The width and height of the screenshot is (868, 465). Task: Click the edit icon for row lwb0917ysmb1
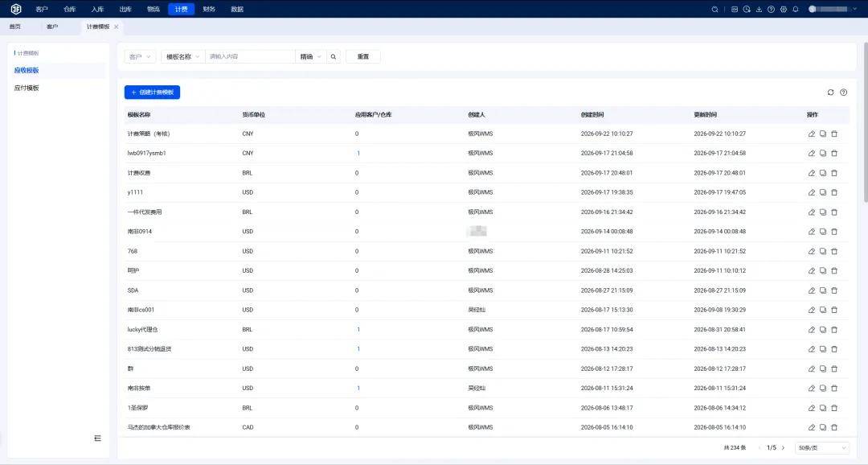pyautogui.click(x=812, y=153)
